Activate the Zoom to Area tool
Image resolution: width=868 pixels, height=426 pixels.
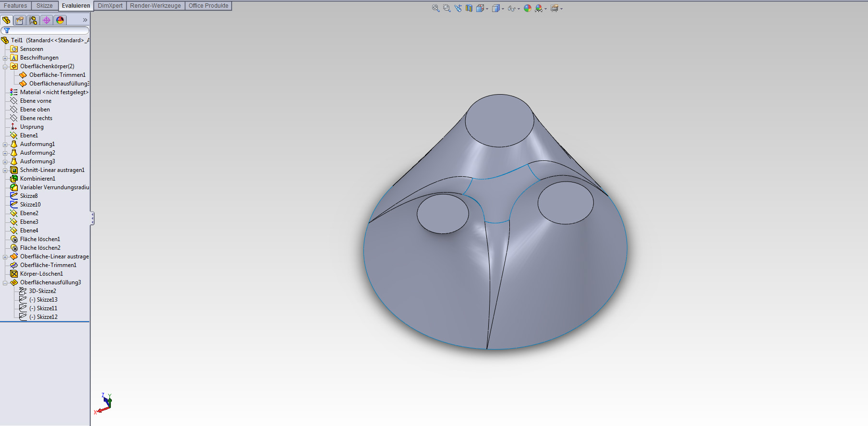pos(446,8)
